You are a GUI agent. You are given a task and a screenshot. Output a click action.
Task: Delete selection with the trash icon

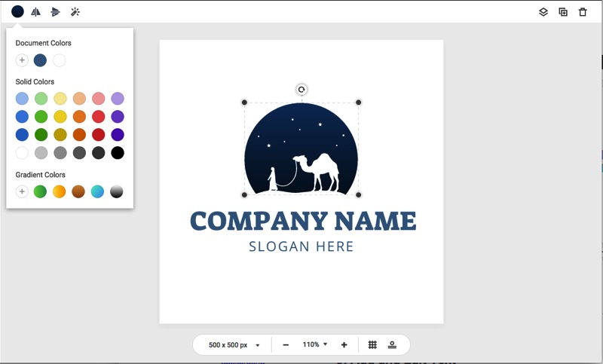(583, 12)
